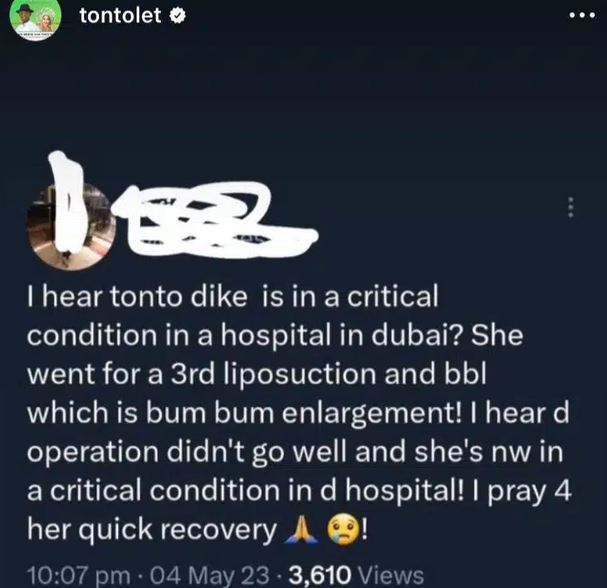This screenshot has width=607, height=588.
Task: Click the tontolet username
Action: coord(120,16)
